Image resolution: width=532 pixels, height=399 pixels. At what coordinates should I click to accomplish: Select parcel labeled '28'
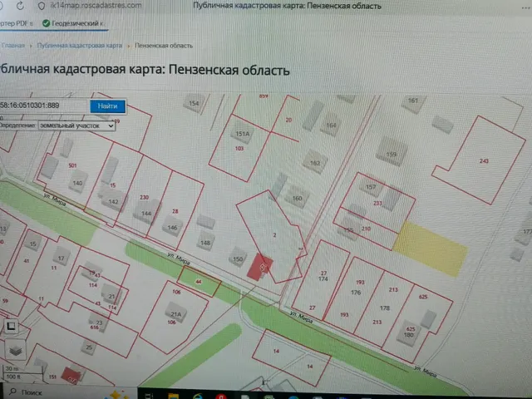(x=175, y=211)
